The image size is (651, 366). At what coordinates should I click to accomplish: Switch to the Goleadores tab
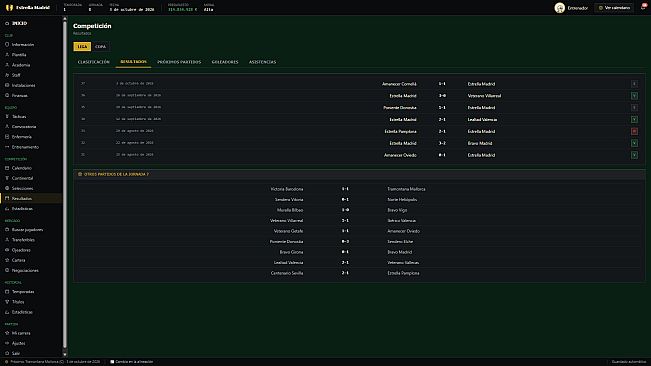225,62
